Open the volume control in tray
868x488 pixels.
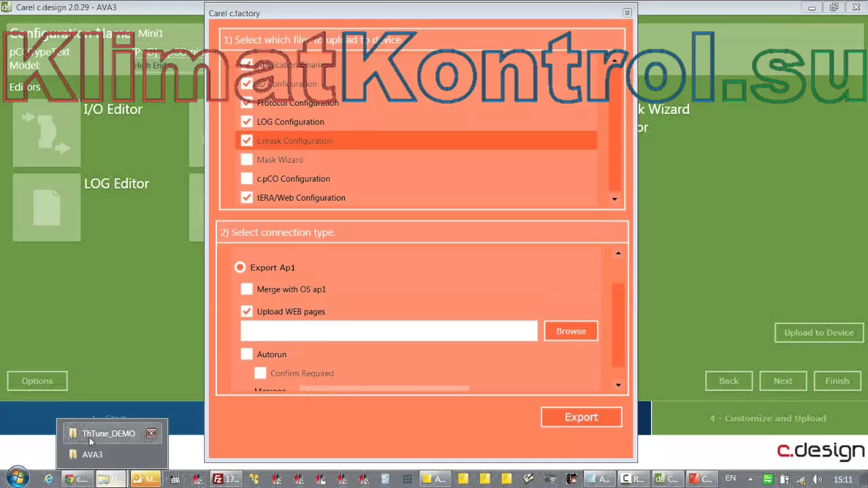click(818, 479)
